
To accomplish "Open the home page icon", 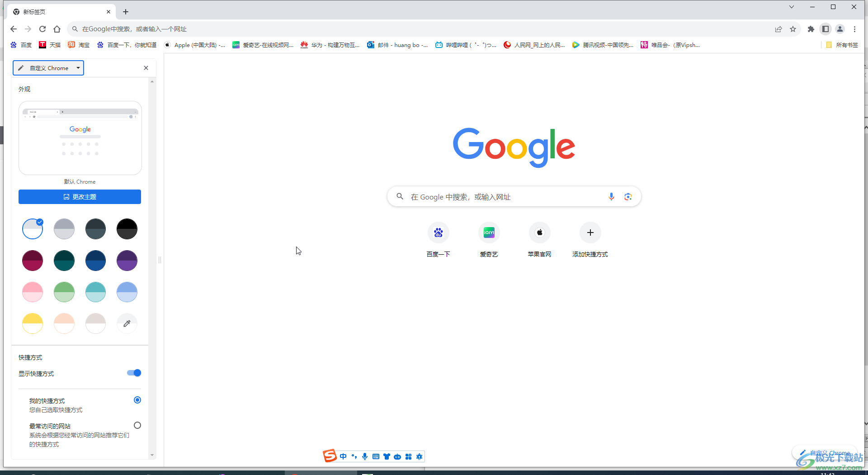I will pos(57,29).
